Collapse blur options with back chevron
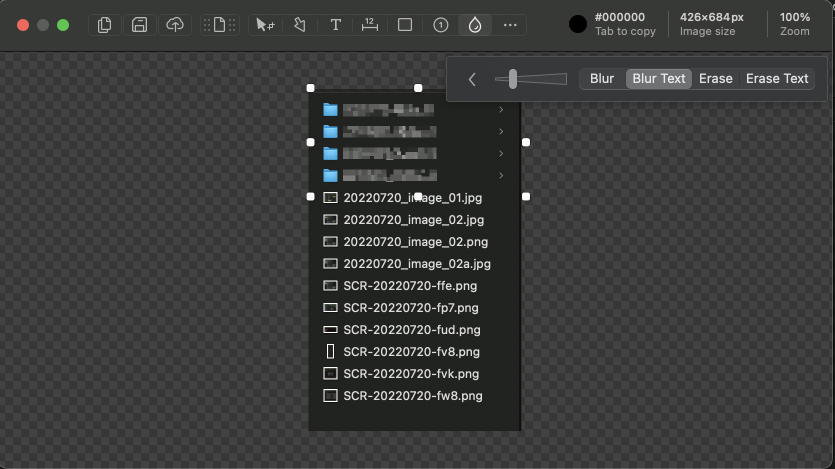The width and height of the screenshot is (835, 469). click(472, 79)
